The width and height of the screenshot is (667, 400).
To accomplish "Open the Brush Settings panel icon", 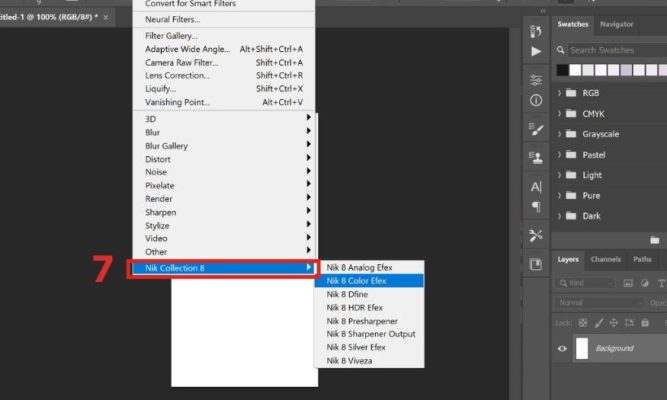I will [536, 129].
